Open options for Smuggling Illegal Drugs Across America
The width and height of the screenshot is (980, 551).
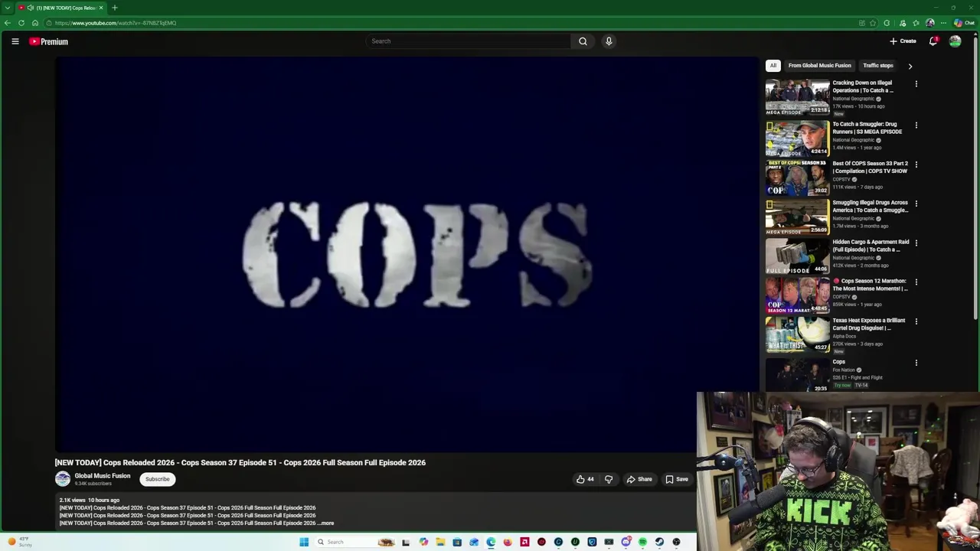916,204
